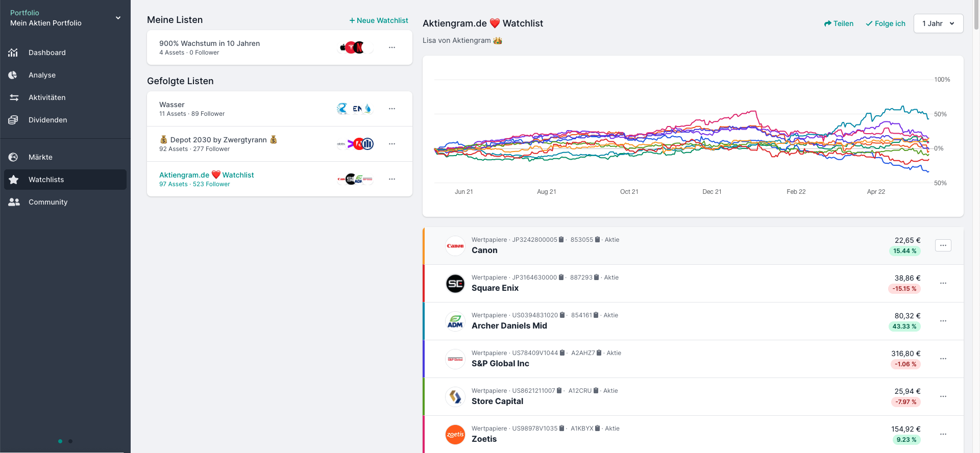The width and height of the screenshot is (980, 453).
Task: Copy S&P Global ISIN clipboard icon
Action: click(562, 353)
